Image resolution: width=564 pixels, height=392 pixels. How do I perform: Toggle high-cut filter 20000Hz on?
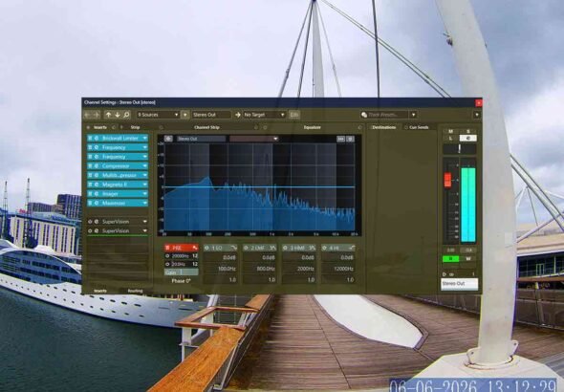[167, 256]
